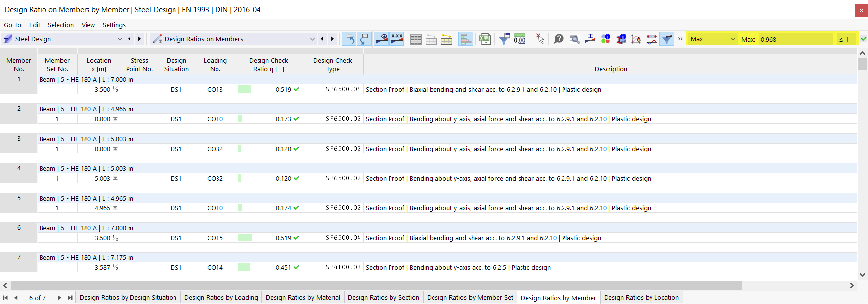This screenshot has width=868, height=304.
Task: Click the 0,00 decimal places icon
Action: click(x=520, y=39)
